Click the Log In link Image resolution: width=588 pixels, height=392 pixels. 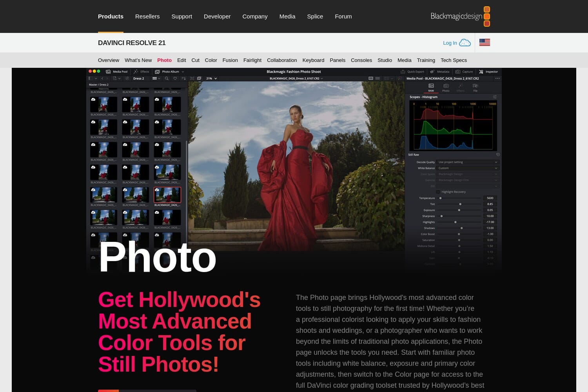pyautogui.click(x=450, y=43)
